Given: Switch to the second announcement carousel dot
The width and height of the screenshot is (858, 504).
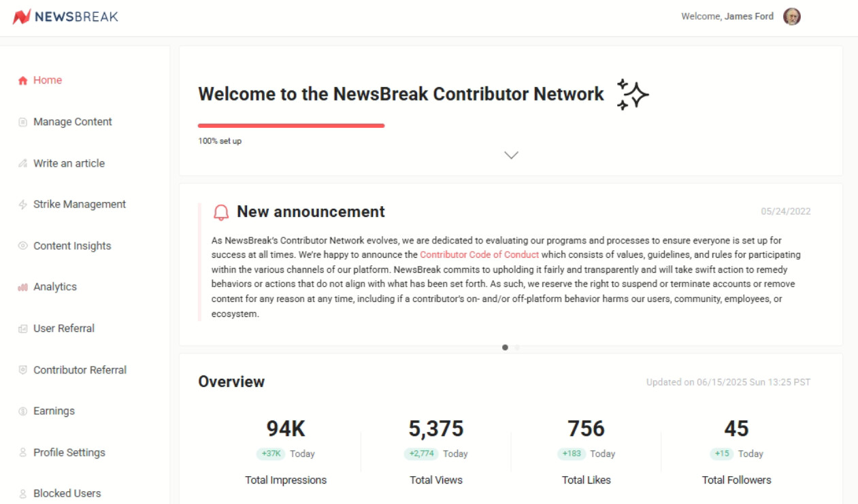Looking at the screenshot, I should 517,348.
